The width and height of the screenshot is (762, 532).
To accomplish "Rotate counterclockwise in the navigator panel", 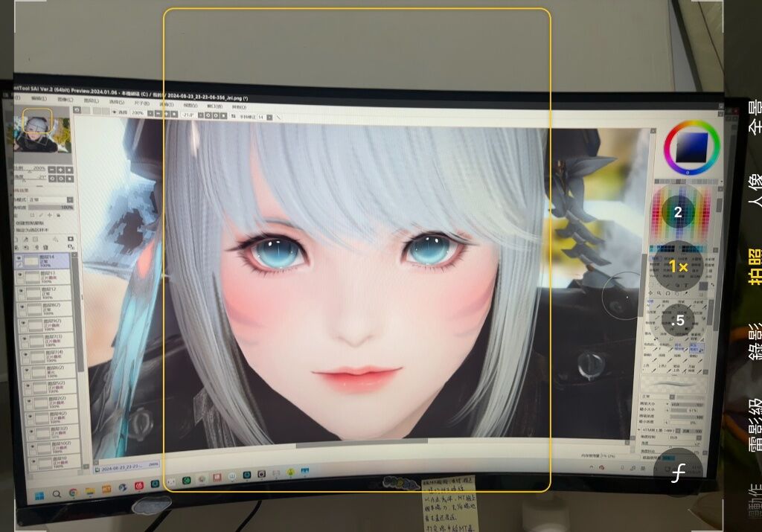I will pos(53,179).
